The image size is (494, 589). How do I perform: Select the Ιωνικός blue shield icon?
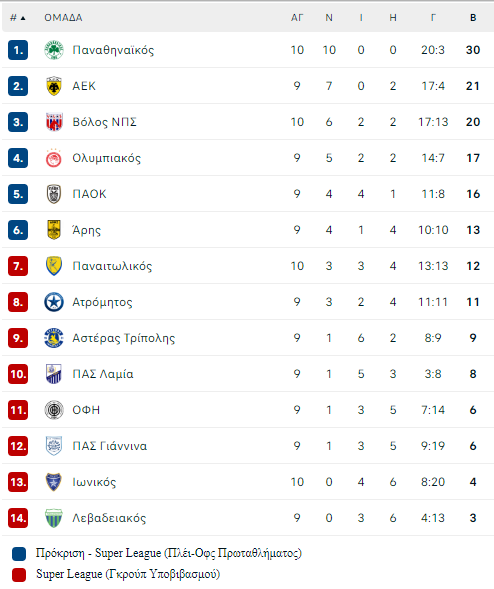tap(54, 482)
